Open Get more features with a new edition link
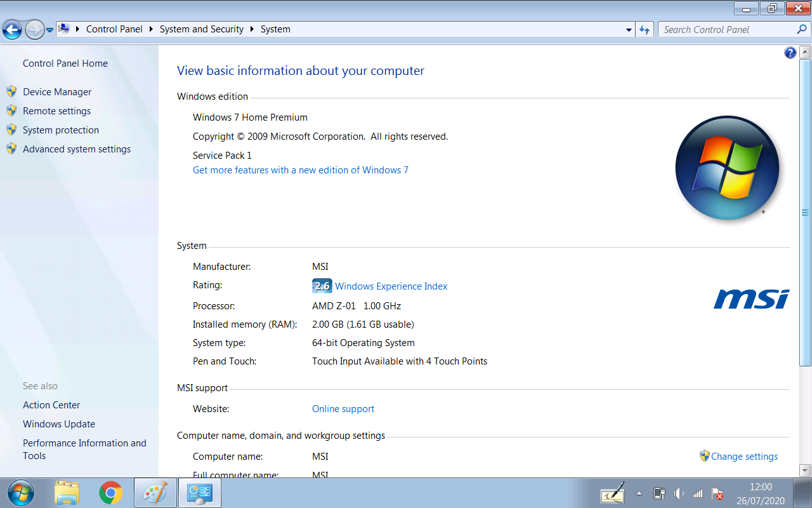 [300, 170]
